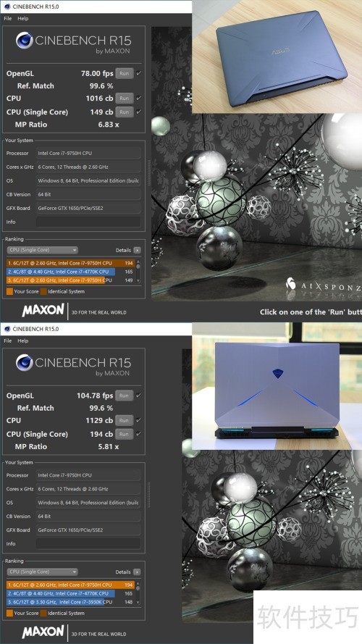Click ASUS laptop photo thumbnail
Viewport: 362px width, 644px height.
click(x=277, y=57)
